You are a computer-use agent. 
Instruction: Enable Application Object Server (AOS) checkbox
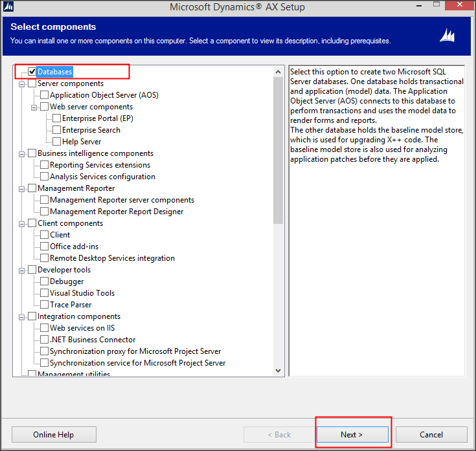[x=44, y=95]
